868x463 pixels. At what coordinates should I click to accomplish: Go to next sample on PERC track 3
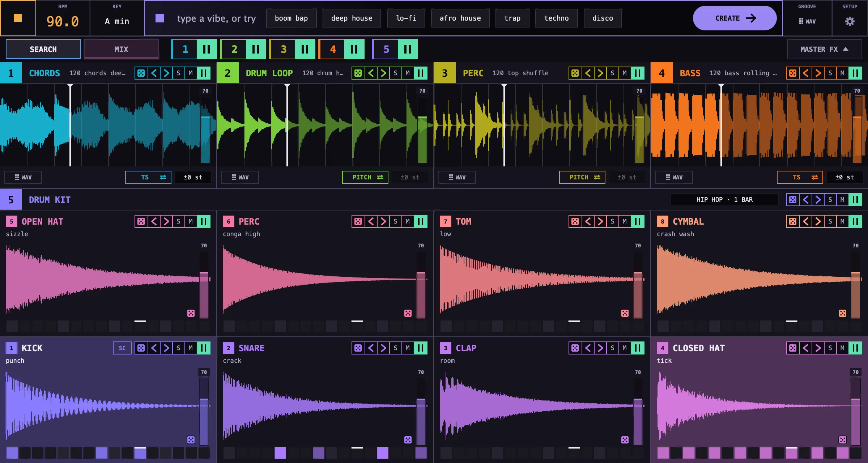tap(600, 73)
